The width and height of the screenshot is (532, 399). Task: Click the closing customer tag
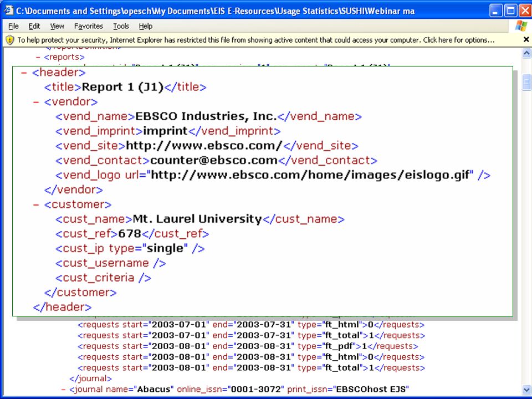coord(80,293)
